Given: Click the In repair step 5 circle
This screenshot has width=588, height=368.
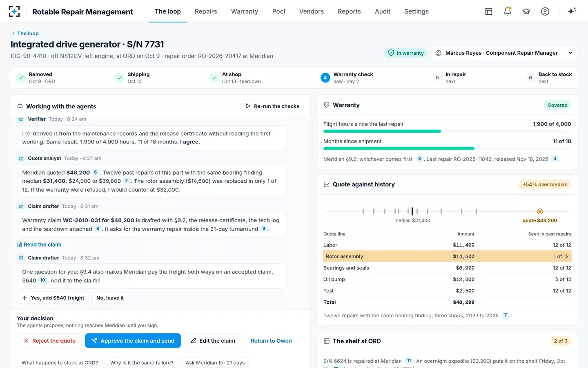Looking at the screenshot, I should click(x=437, y=78).
